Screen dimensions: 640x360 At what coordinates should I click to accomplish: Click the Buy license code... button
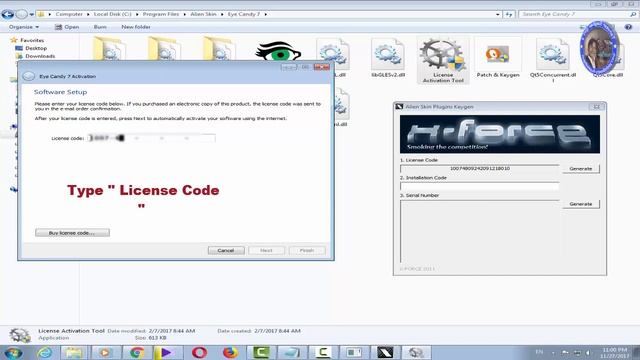click(x=72, y=233)
